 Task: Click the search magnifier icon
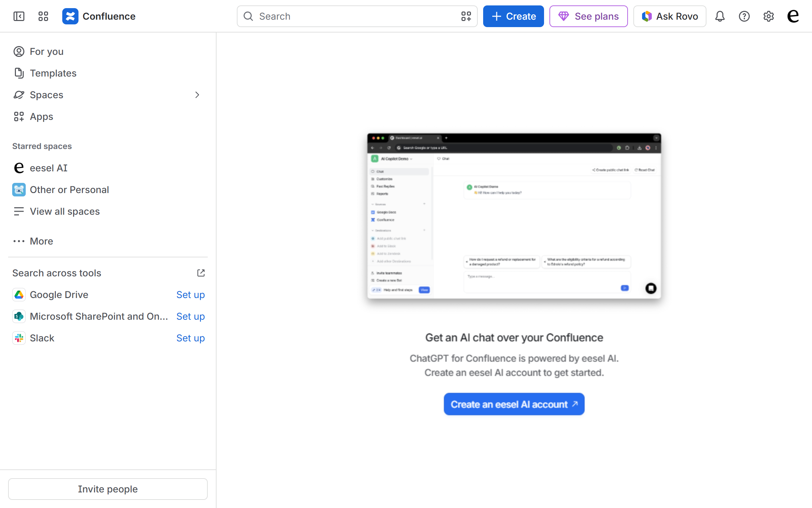pos(248,16)
